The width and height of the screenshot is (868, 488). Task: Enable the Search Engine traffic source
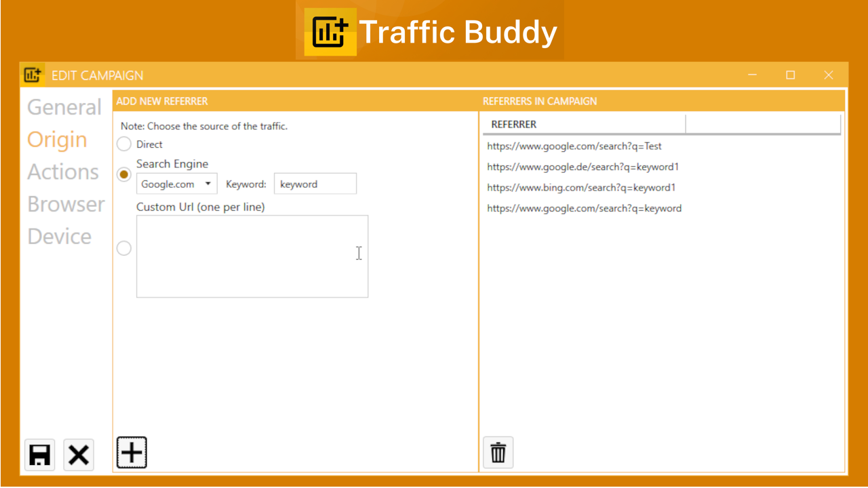pyautogui.click(x=123, y=174)
